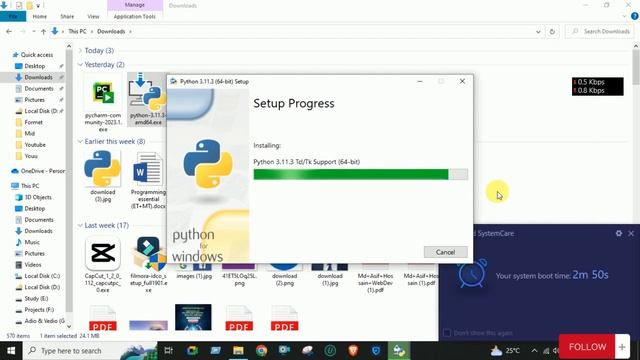Open Music folder in sidebar
The height and width of the screenshot is (360, 640).
pos(32,242)
